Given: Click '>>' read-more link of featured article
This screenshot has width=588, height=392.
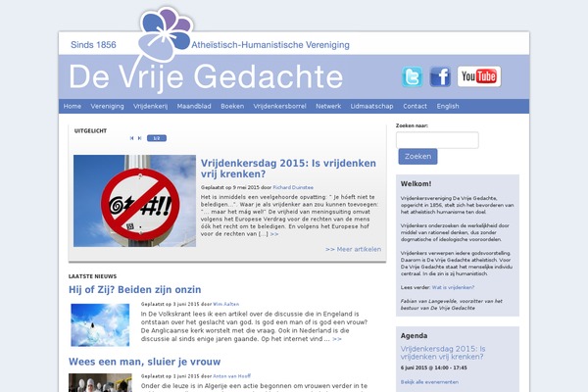Looking at the screenshot, I should tap(274, 233).
